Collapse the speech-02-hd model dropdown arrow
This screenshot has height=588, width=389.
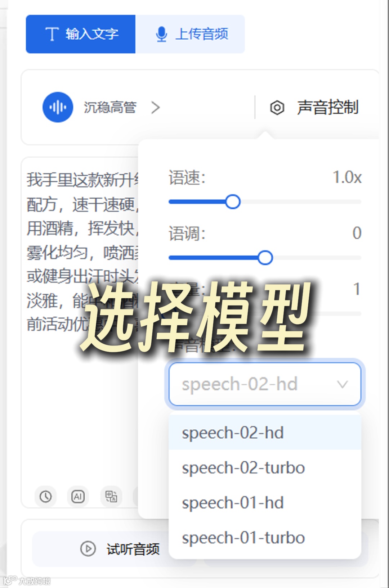point(342,384)
